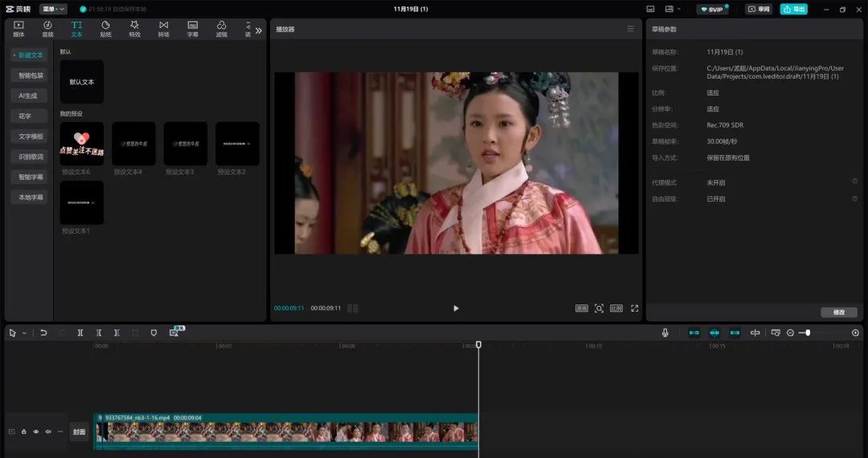Select 智能字幕 in the sidebar
Image resolution: width=868 pixels, height=458 pixels.
click(x=30, y=177)
